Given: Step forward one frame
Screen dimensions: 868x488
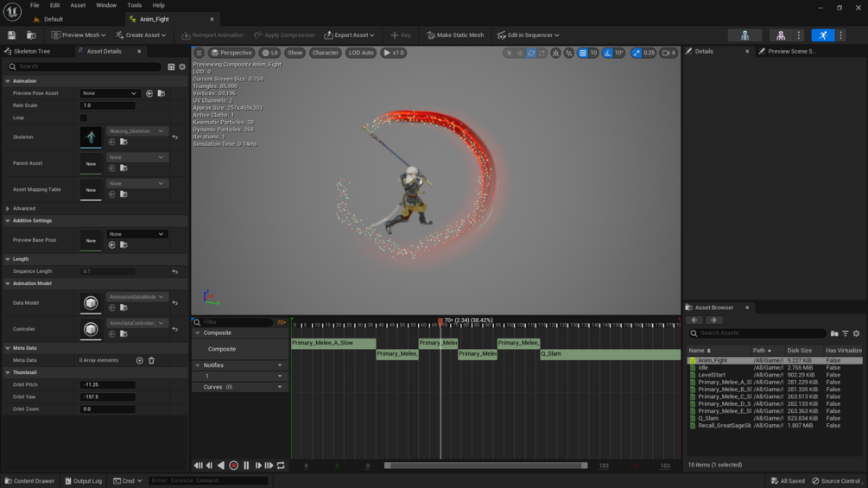Looking at the screenshot, I should [258, 466].
